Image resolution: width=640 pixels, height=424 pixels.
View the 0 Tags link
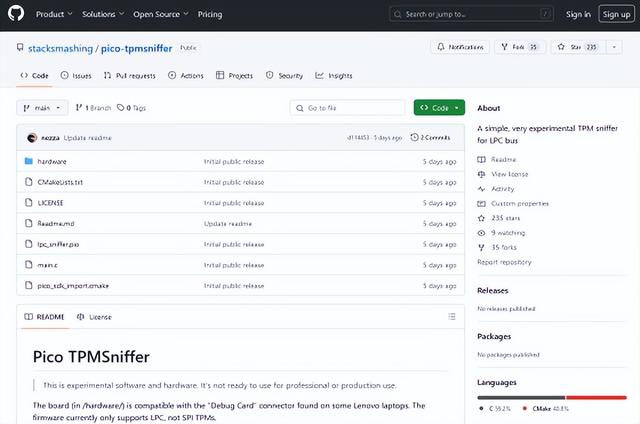131,108
